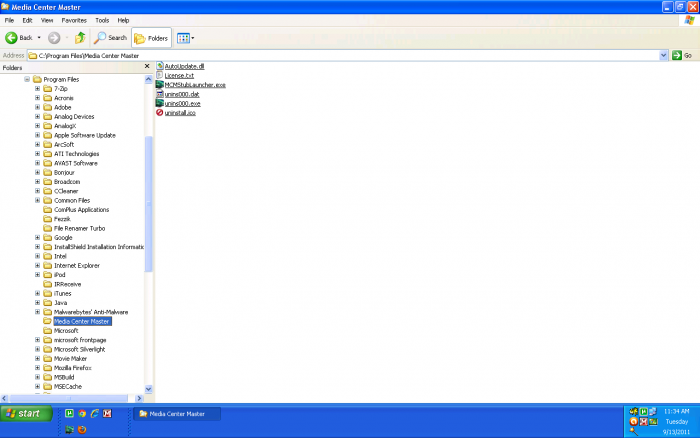Open the address bar dropdown arrow
The width and height of the screenshot is (700, 438).
pos(662,55)
